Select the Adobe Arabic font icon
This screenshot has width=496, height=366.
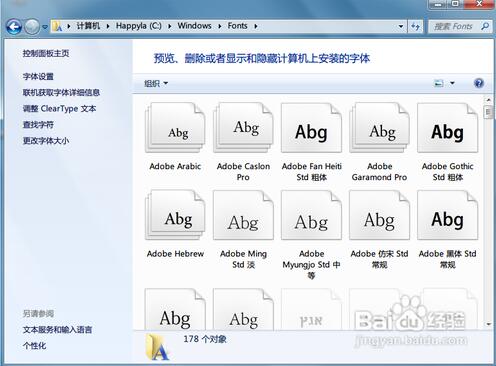tap(175, 128)
